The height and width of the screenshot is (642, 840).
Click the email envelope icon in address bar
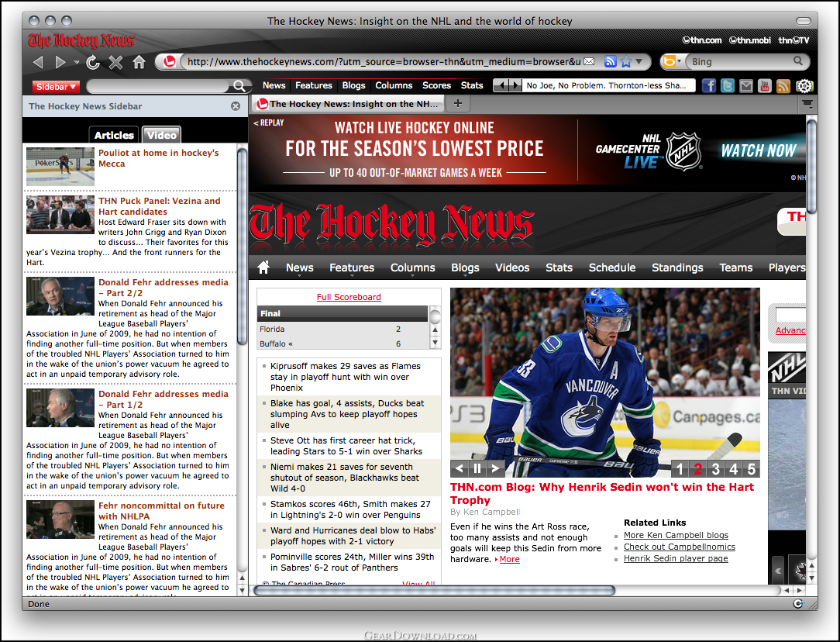589,61
